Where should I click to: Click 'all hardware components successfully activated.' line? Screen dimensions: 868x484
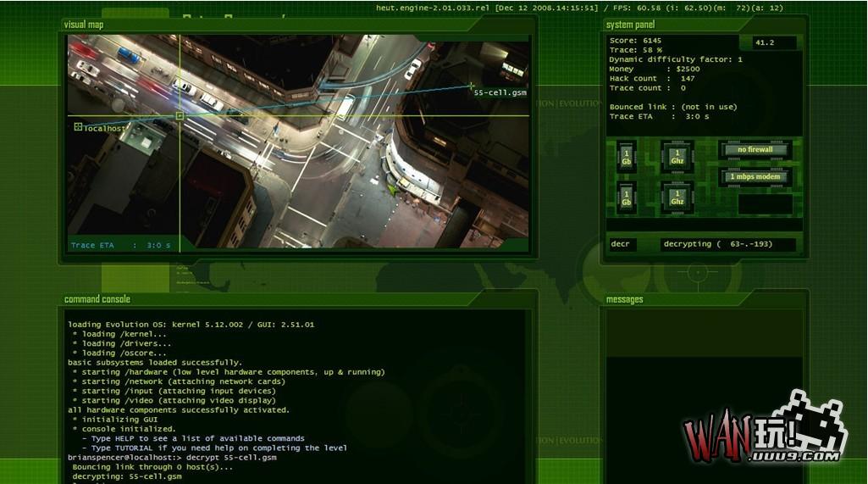178,409
